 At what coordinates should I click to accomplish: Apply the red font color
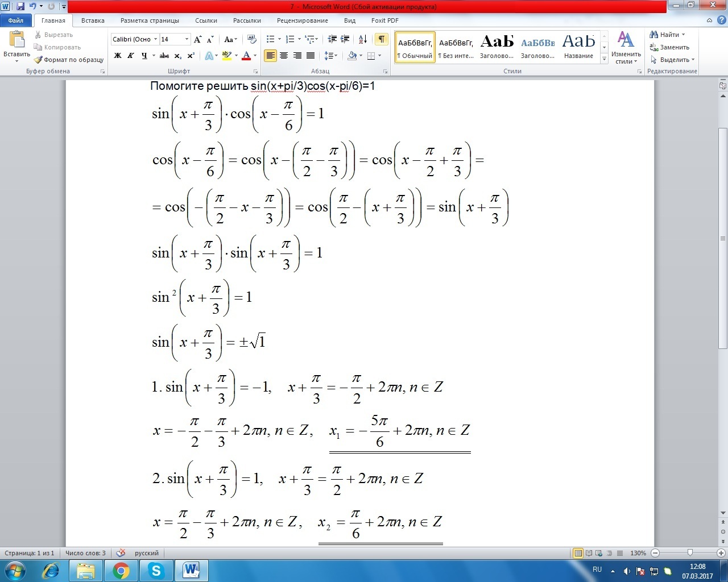click(246, 56)
